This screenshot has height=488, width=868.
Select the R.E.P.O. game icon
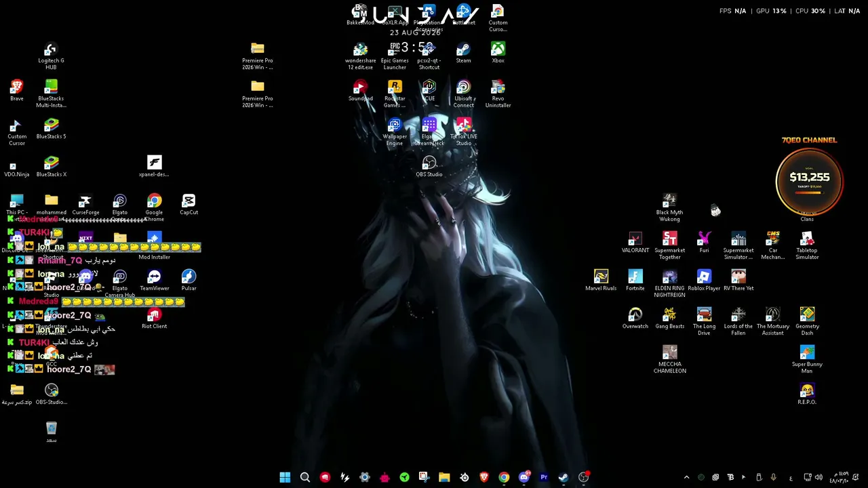(807, 394)
